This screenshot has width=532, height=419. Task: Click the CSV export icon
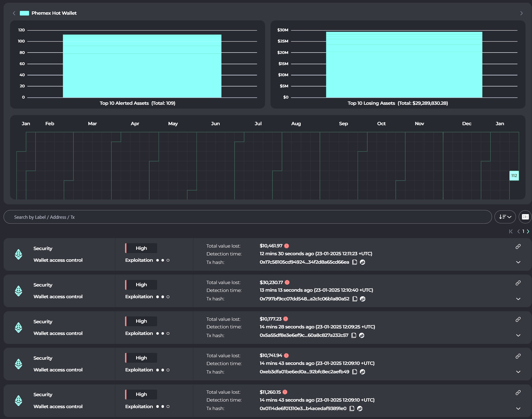pyautogui.click(x=525, y=217)
